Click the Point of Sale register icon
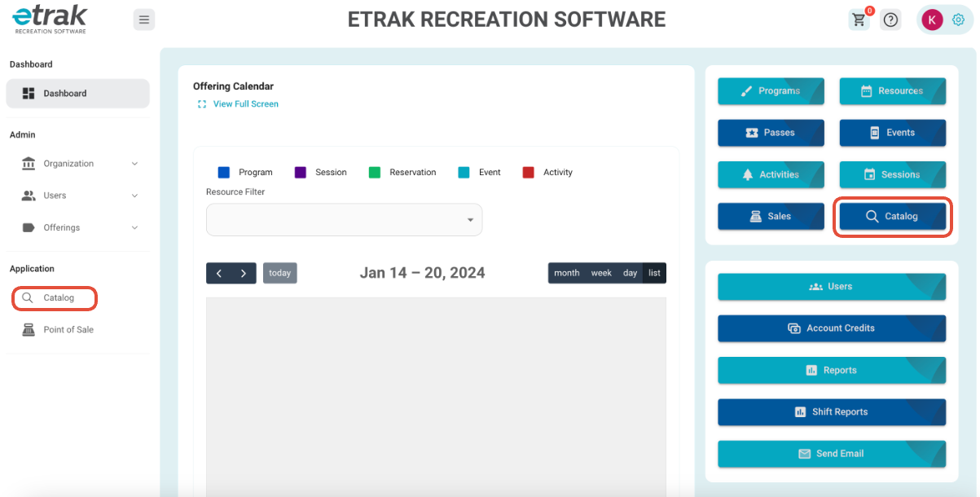Viewport: 980px width, 497px height. (29, 330)
